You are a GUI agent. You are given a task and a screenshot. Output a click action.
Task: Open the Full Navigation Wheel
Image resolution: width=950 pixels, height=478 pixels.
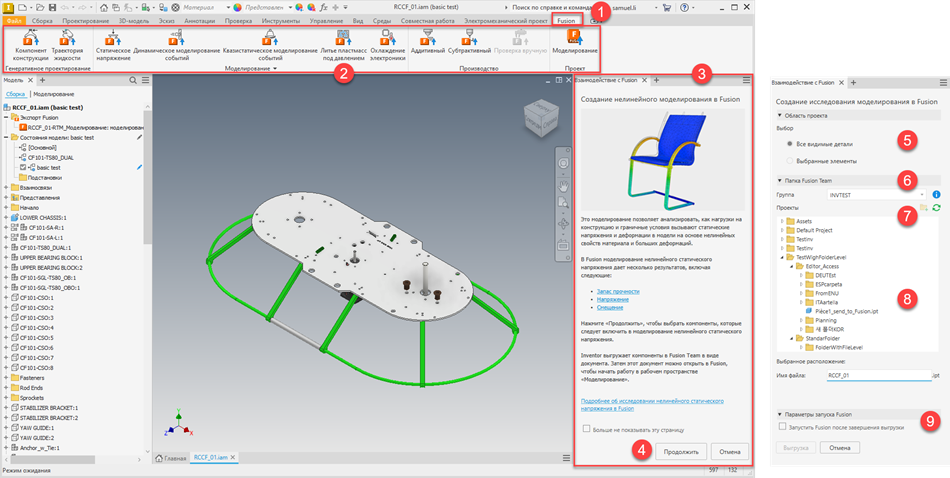pos(563,164)
